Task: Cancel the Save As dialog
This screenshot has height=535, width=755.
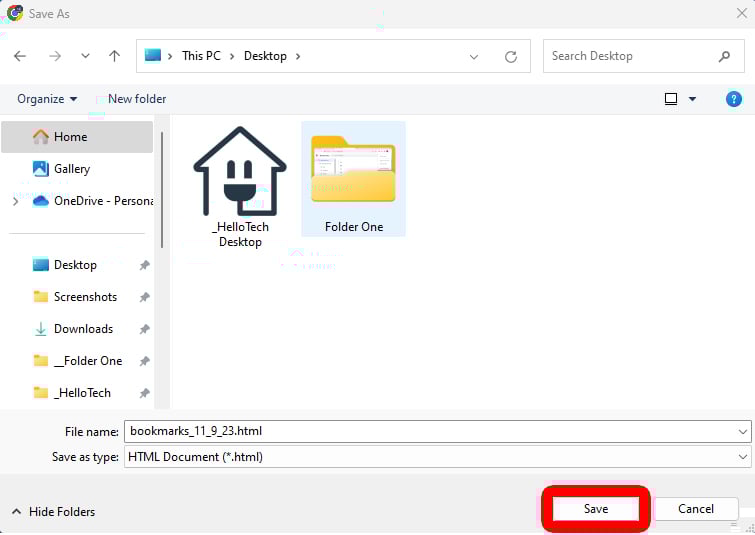Action: [695, 509]
